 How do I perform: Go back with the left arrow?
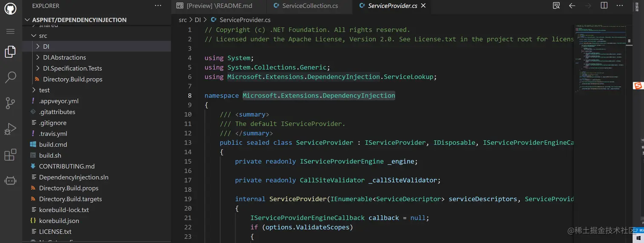coord(572,6)
